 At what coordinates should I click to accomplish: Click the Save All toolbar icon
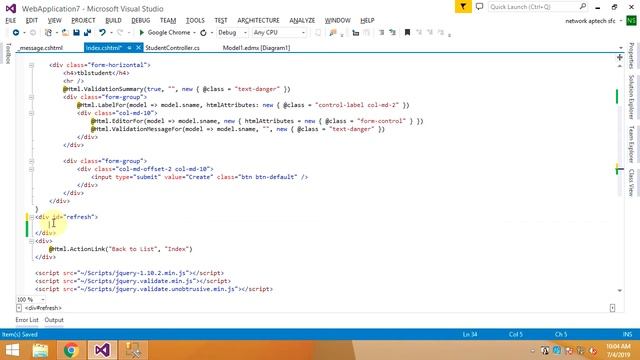click(87, 33)
